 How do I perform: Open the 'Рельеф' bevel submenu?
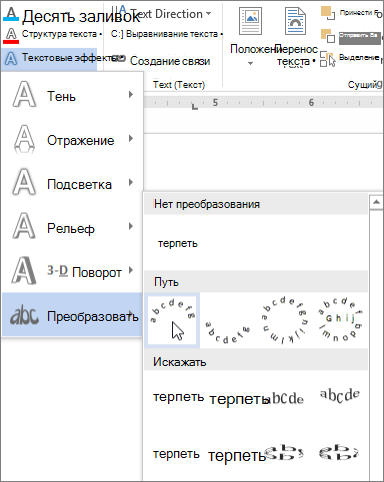pyautogui.click(x=73, y=228)
